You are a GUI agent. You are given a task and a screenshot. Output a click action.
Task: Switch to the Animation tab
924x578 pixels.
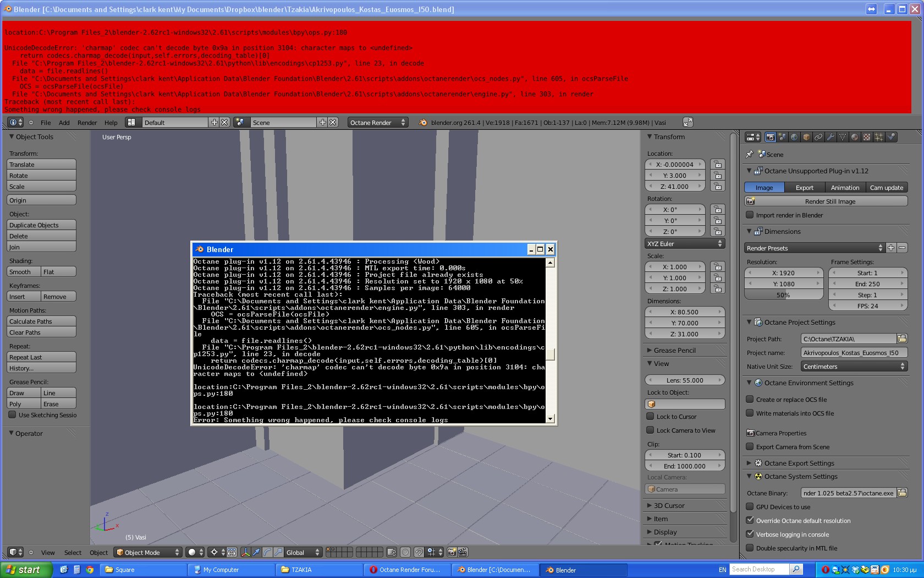tap(845, 188)
